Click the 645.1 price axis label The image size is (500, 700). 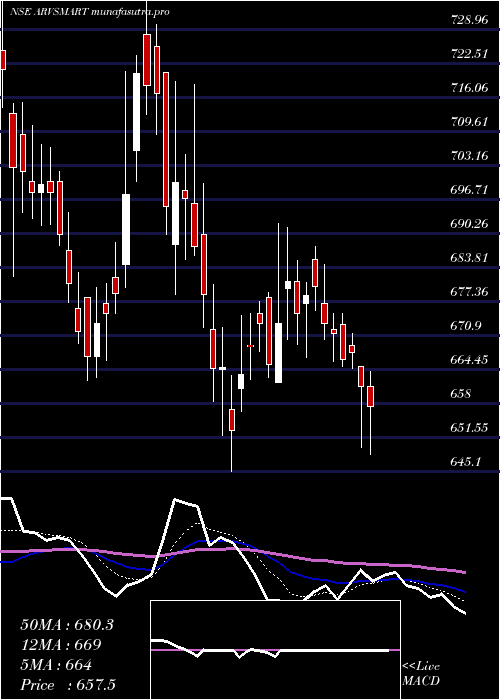pos(465,462)
